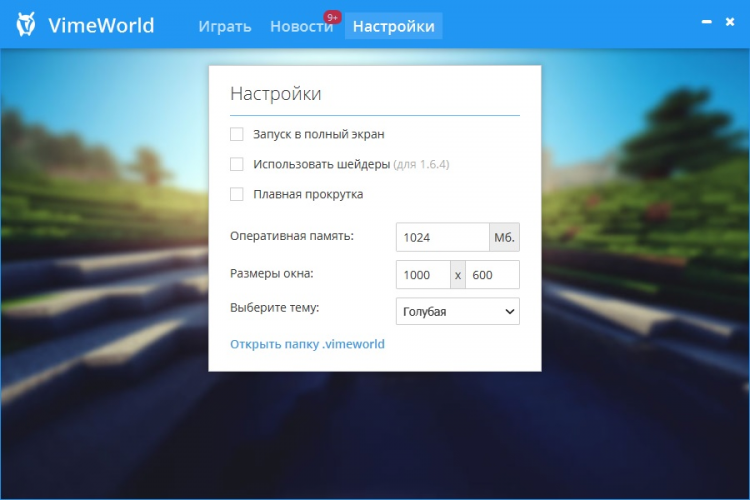Focus the Оперативная память 1024 field
This screenshot has height=500, width=750.
(x=442, y=237)
